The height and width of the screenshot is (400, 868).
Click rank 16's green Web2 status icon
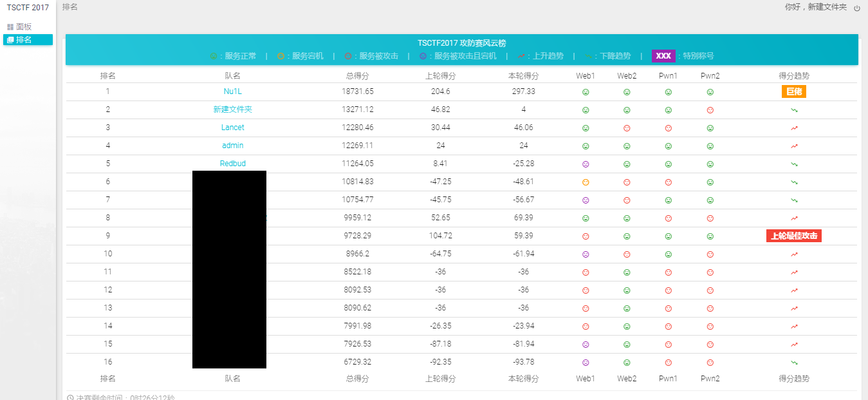pyautogui.click(x=627, y=363)
